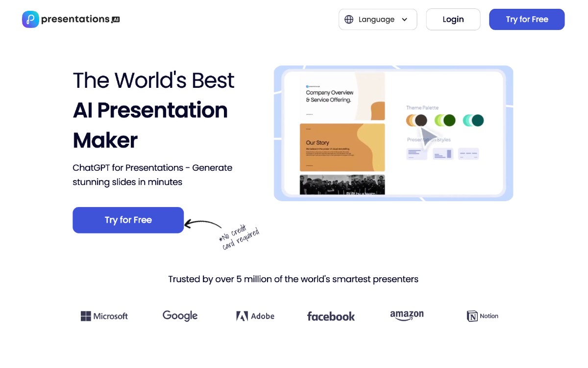Click the first presentation style thumbnail
The image size is (588, 368).
[x=416, y=154]
